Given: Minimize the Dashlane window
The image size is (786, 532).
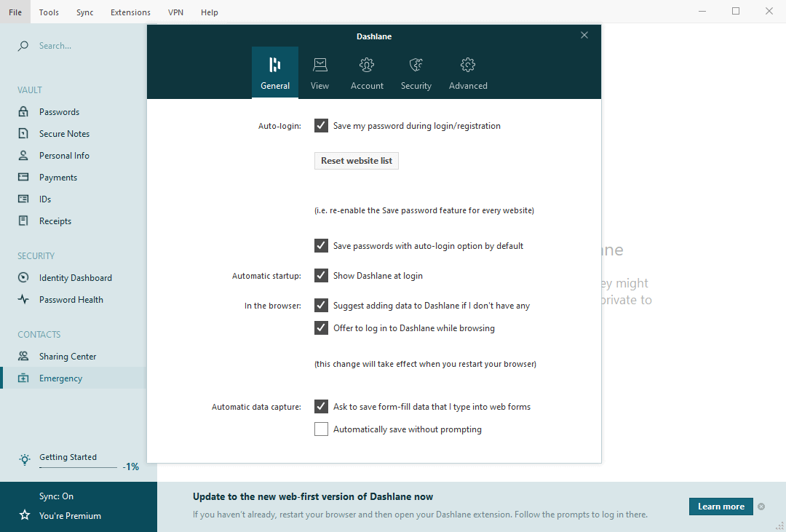Looking at the screenshot, I should tap(702, 11).
